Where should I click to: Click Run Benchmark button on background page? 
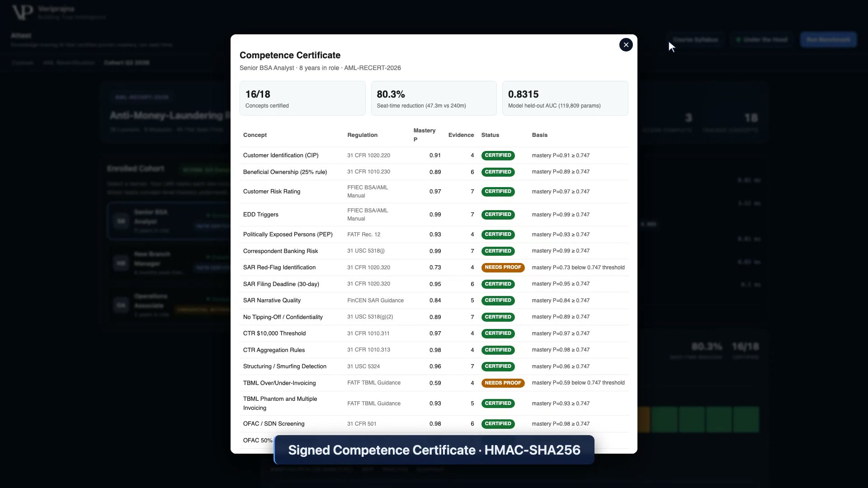pyautogui.click(x=828, y=40)
